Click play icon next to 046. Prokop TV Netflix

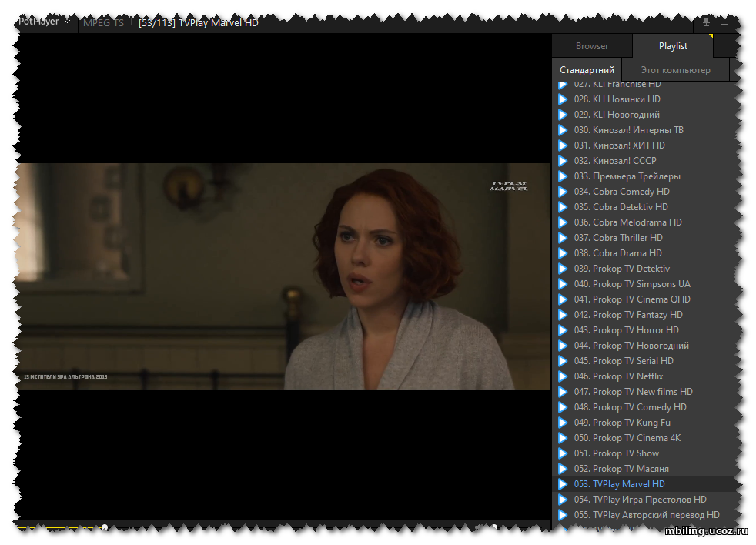563,376
